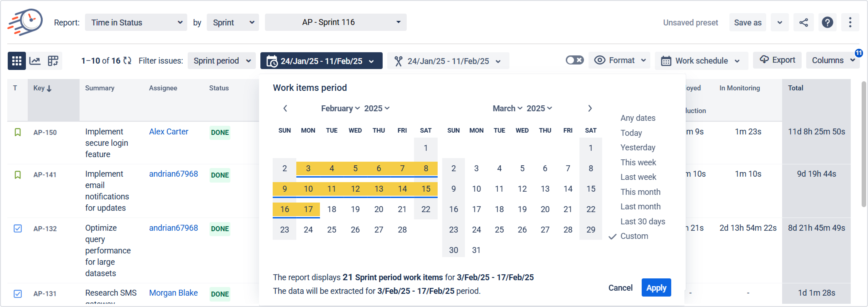Click the share preset icon
This screenshot has height=307, width=868.
pyautogui.click(x=803, y=22)
